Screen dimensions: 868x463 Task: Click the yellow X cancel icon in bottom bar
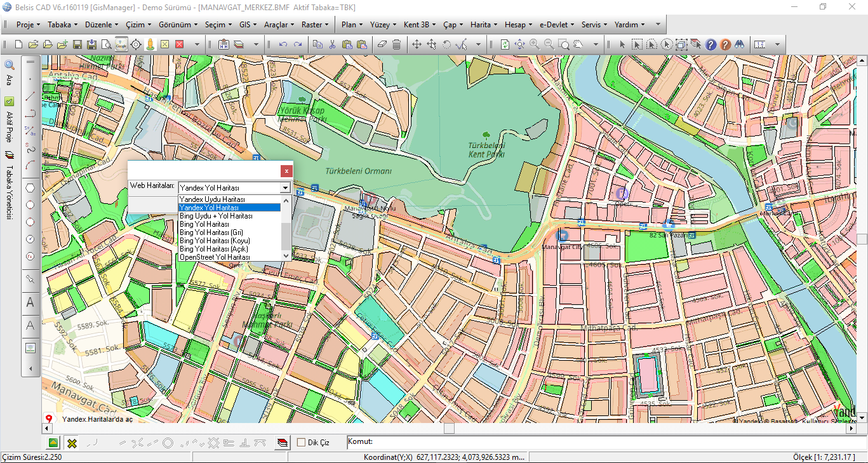[72, 443]
